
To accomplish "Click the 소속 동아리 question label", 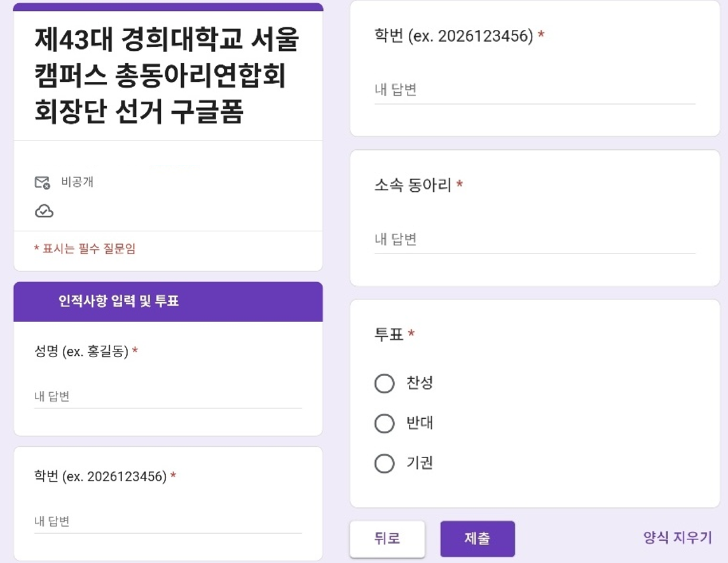I will 413,186.
